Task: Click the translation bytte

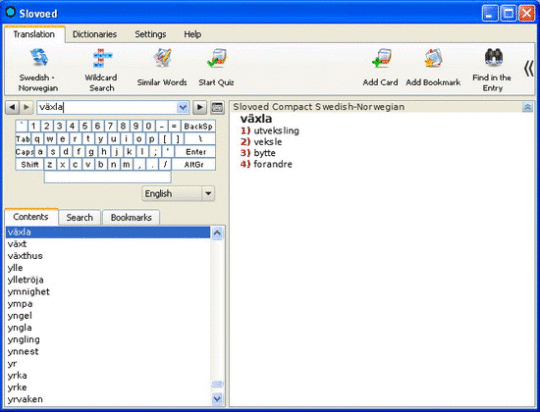Action: 264,153
